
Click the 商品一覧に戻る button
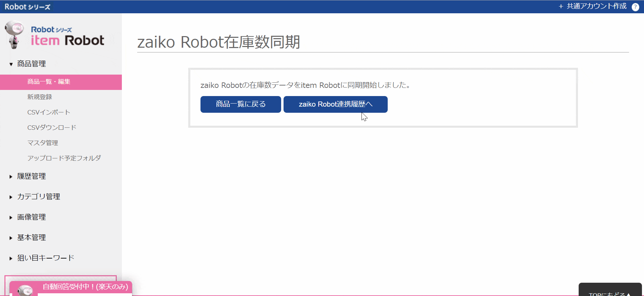[x=241, y=104]
